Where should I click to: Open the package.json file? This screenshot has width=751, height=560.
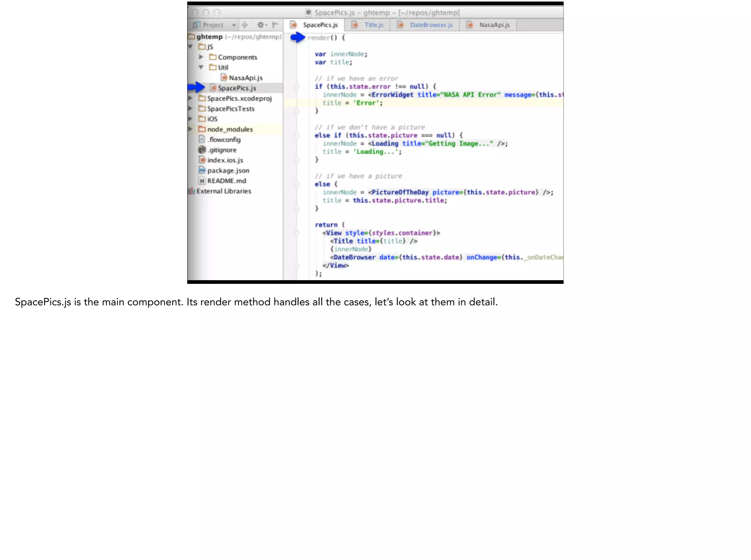coord(228,171)
